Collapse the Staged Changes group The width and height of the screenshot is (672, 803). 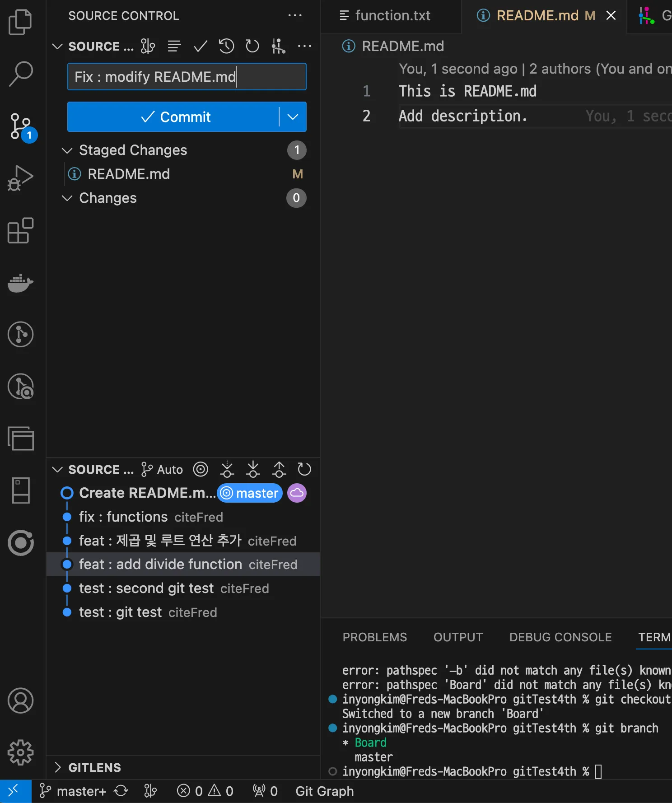(x=67, y=150)
